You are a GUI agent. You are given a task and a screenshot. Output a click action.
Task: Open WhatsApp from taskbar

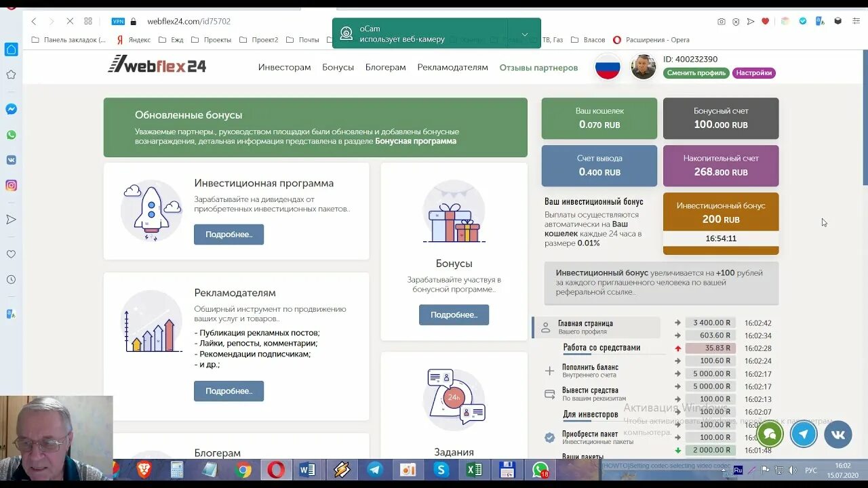coord(540,470)
